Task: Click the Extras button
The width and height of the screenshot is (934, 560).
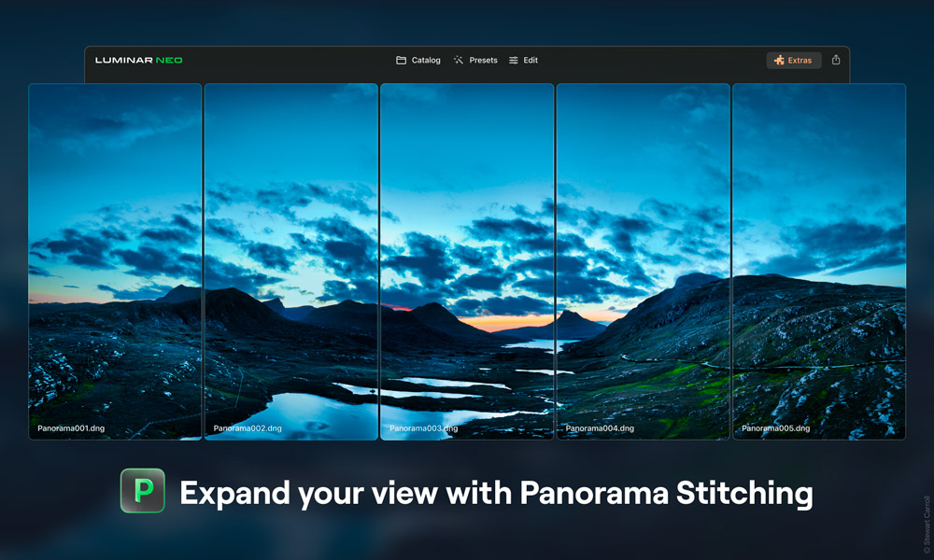Action: [793, 60]
